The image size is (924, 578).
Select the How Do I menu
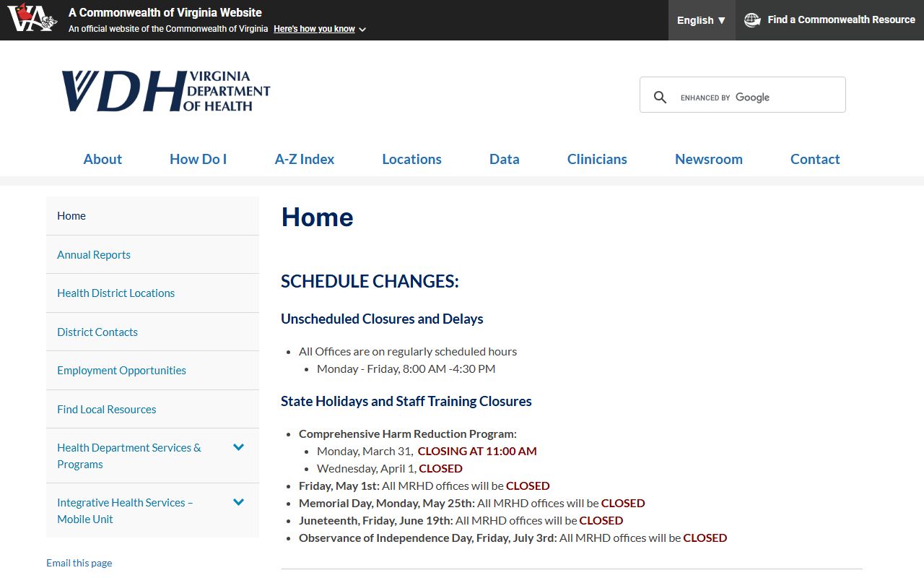[x=198, y=159]
